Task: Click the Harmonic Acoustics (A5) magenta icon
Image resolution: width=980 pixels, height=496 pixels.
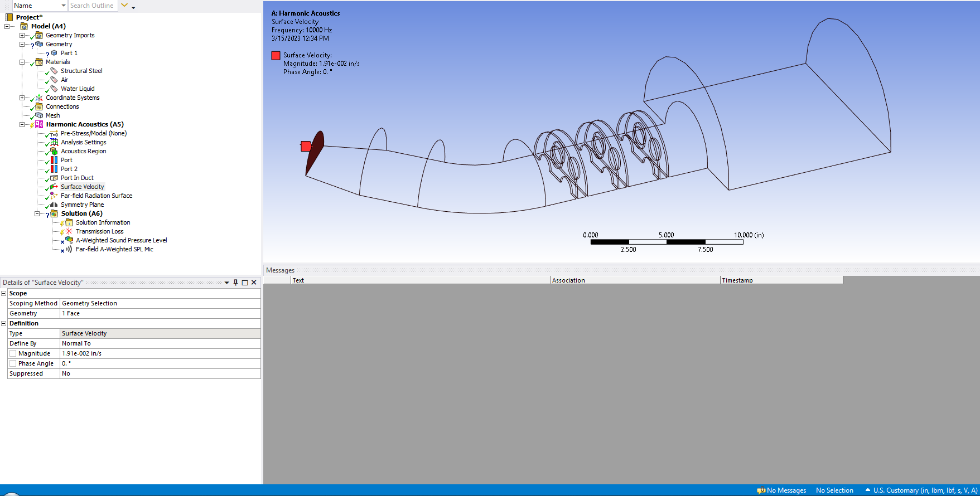Action: point(39,124)
